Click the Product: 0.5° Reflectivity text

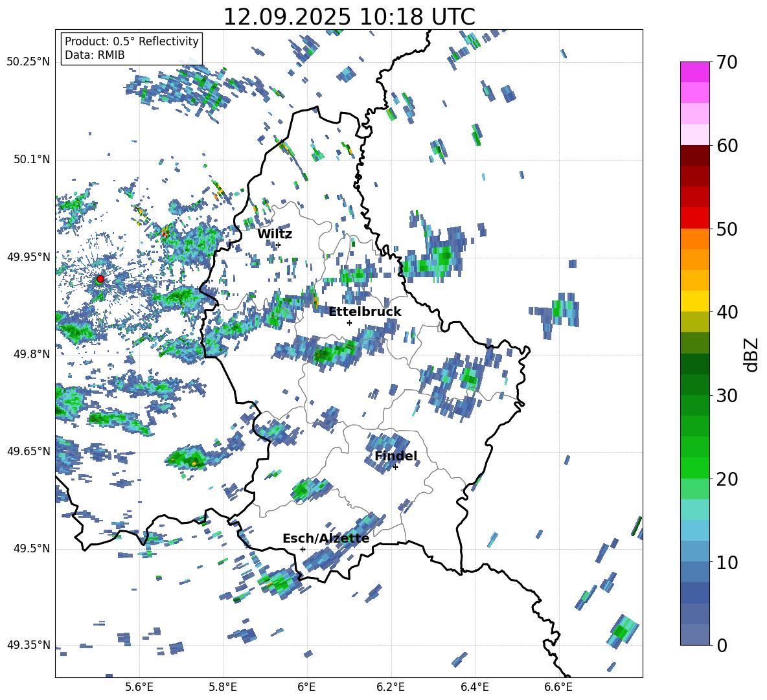point(132,41)
